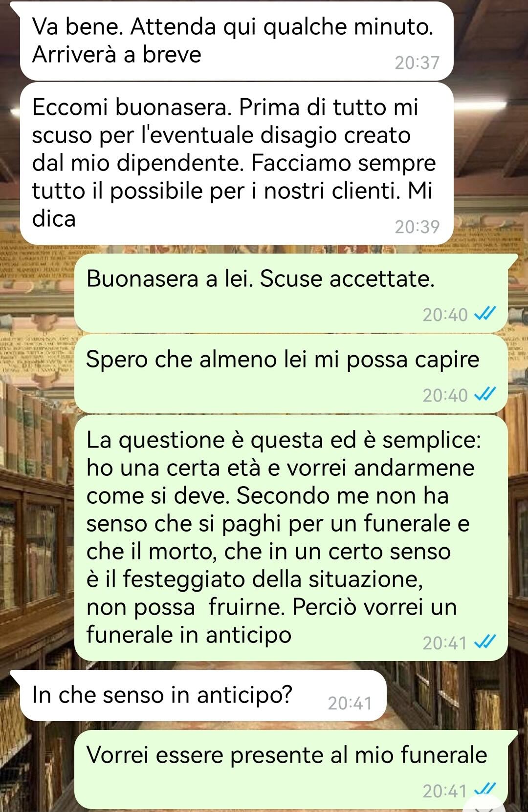
Task: Tap read receipt ticks on 'Spero che almeno' message
Action: coord(486,394)
